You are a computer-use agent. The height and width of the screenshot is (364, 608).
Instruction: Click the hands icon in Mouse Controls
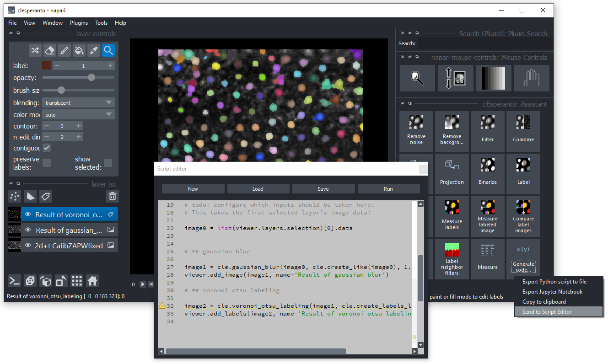531,78
